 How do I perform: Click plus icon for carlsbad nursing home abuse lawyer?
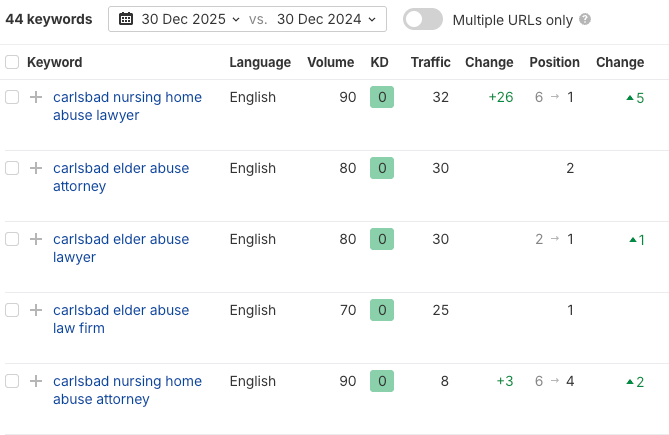36,97
